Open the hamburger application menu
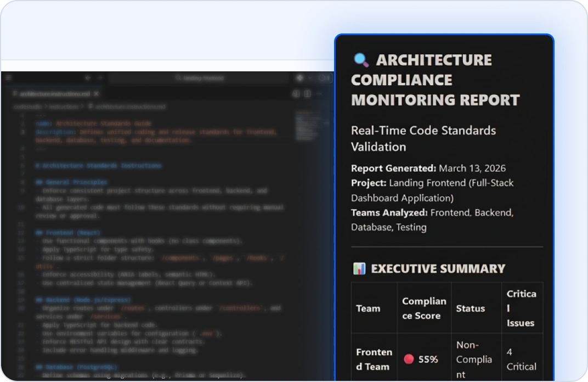588x382 pixels. coord(8,78)
